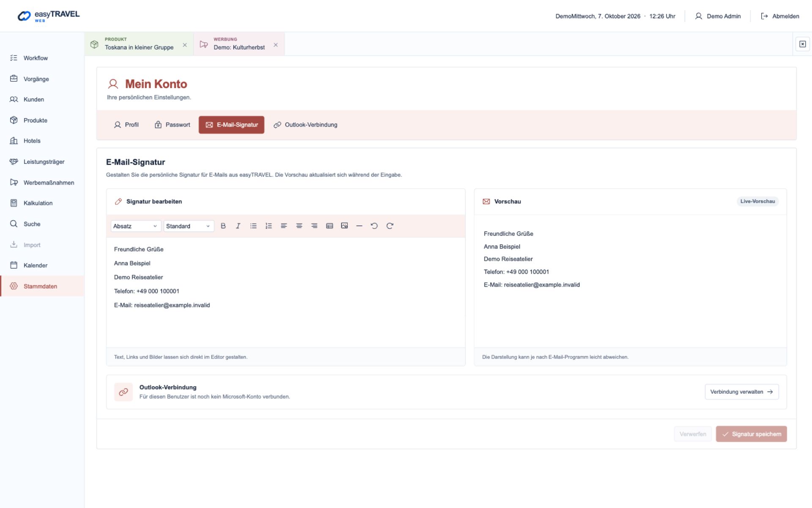
Task: Click the Live-Vorschau badge
Action: pyautogui.click(x=757, y=202)
